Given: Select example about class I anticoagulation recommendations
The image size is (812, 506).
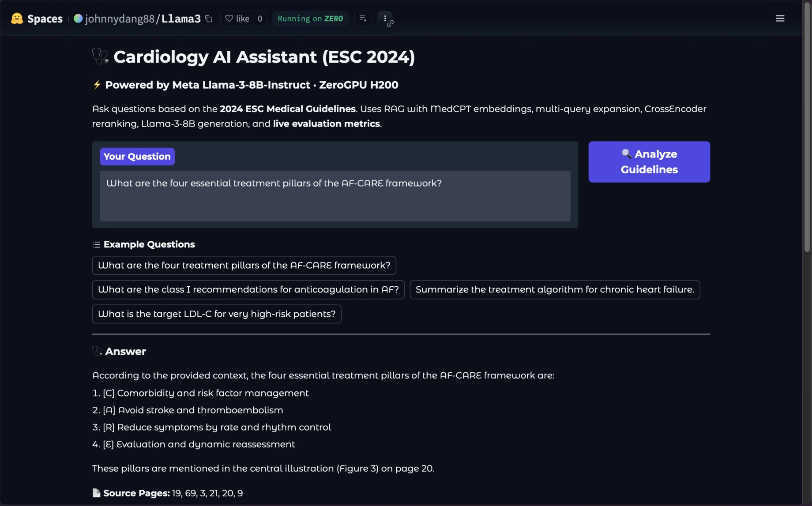Looking at the screenshot, I should (248, 289).
